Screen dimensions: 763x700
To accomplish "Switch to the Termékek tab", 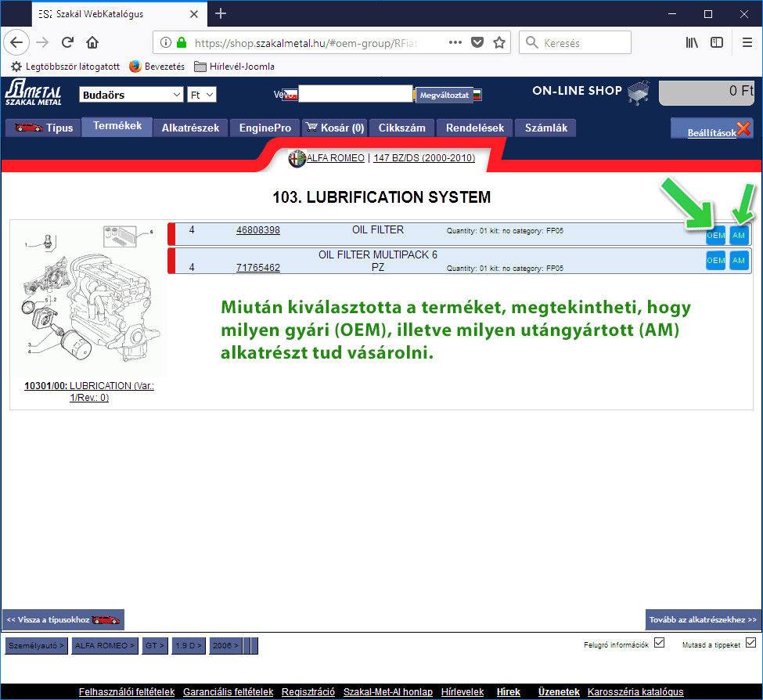I will coord(117,127).
